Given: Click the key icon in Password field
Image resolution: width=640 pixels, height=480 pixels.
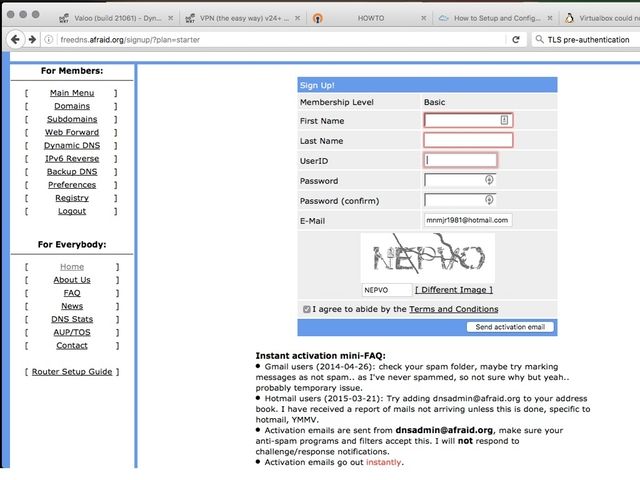Looking at the screenshot, I should [x=489, y=180].
